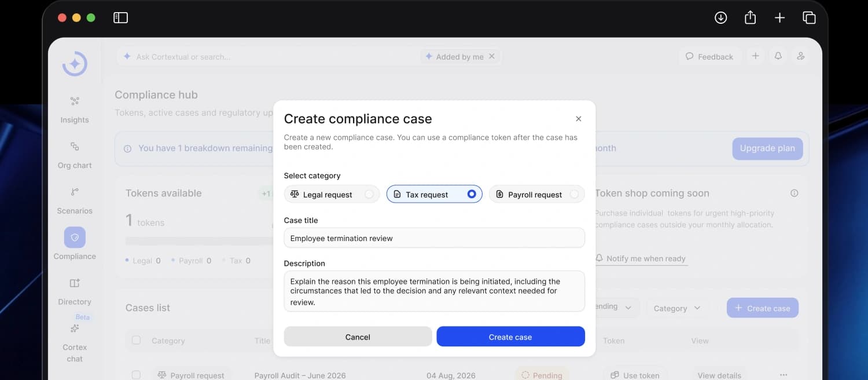Open notifications bell icon in header
Viewport: 868px width, 380px height.
778,56
